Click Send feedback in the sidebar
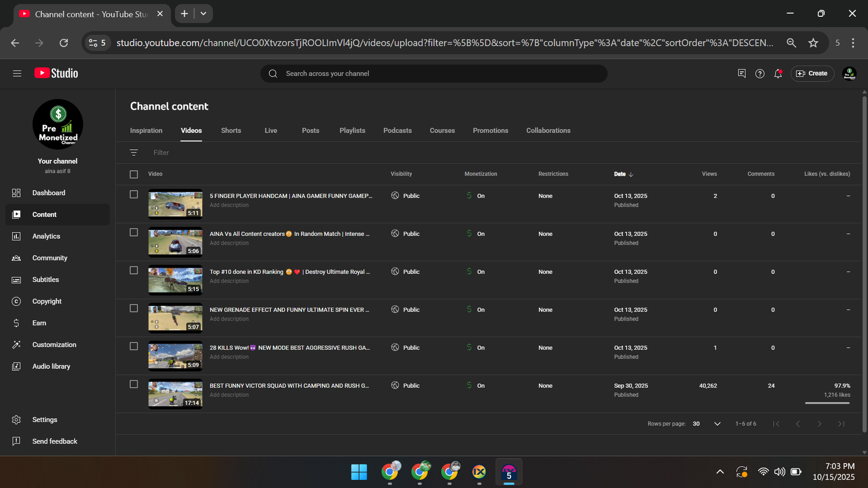 tap(54, 441)
